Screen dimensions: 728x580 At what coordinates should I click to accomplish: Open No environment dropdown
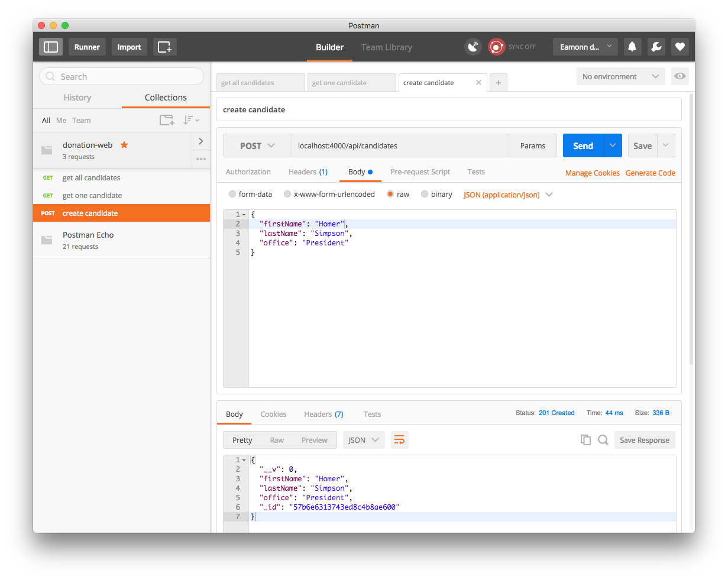tap(620, 76)
